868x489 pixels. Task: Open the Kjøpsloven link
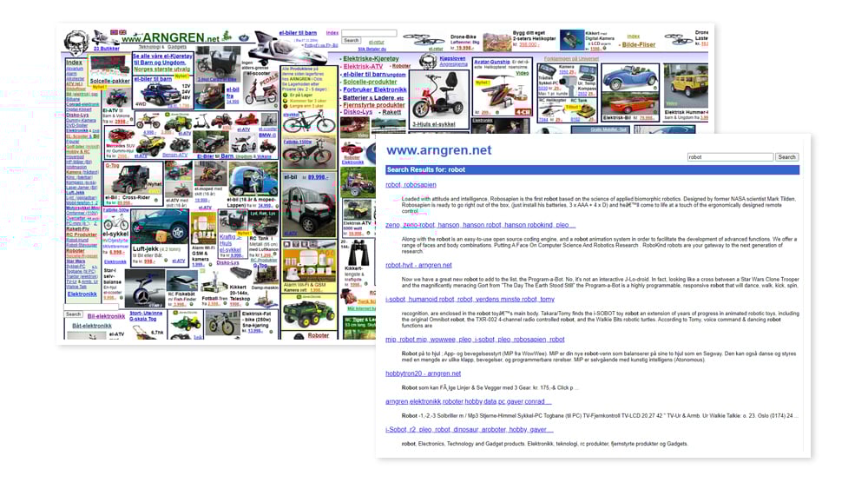(452, 59)
